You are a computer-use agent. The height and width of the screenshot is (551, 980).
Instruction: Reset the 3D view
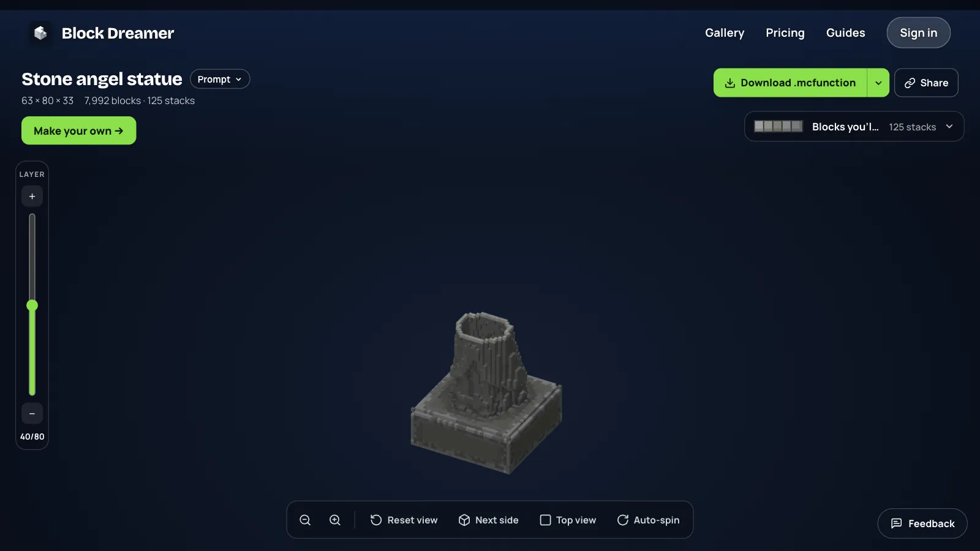(404, 520)
